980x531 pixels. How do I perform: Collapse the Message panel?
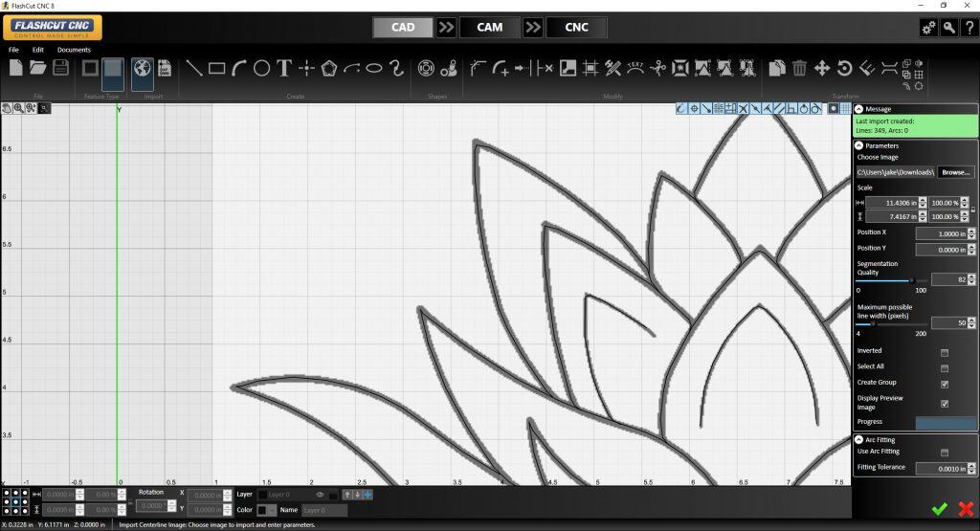(x=859, y=109)
